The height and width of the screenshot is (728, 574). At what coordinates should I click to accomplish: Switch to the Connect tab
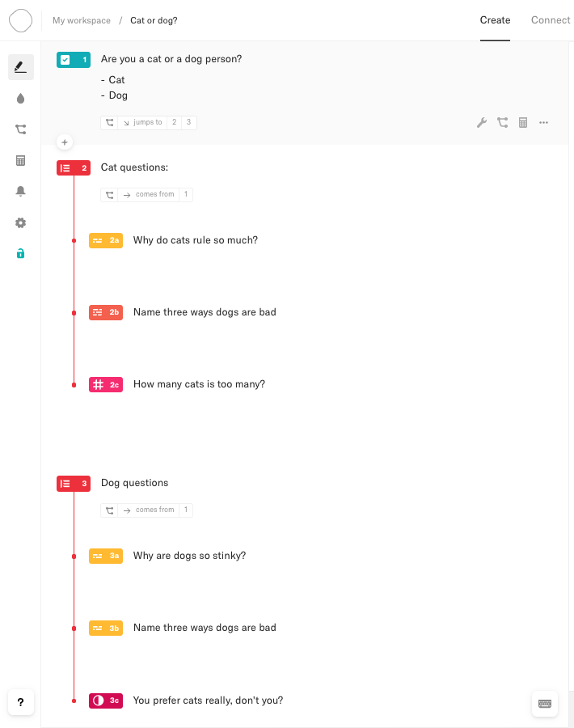tap(551, 20)
